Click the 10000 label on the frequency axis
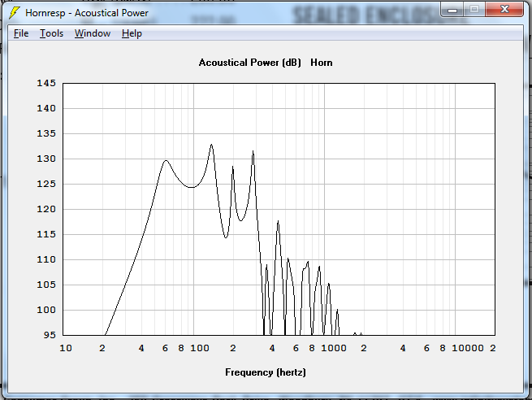Image resolution: width=532 pixels, height=400 pixels. (x=468, y=348)
